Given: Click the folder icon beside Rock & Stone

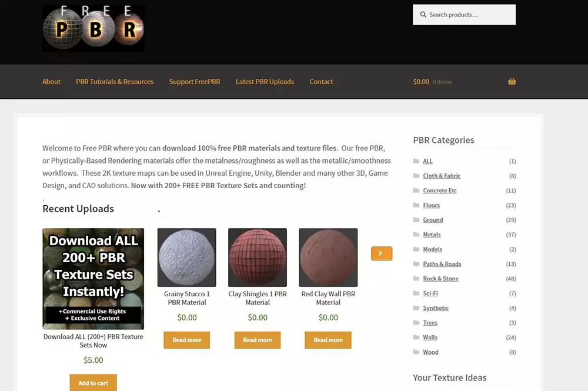Looking at the screenshot, I should (416, 279).
